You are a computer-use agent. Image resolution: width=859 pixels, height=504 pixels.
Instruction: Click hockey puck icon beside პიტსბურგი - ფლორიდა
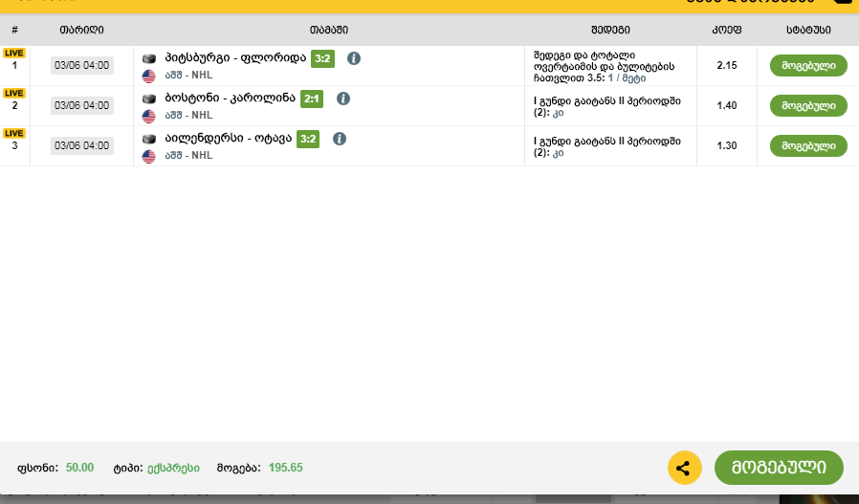(149, 58)
